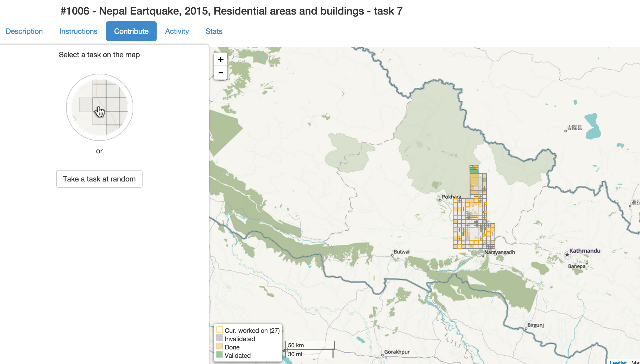Viewport: 640px width, 364px height.
Task: Click the Instructions tab
Action: click(x=78, y=31)
